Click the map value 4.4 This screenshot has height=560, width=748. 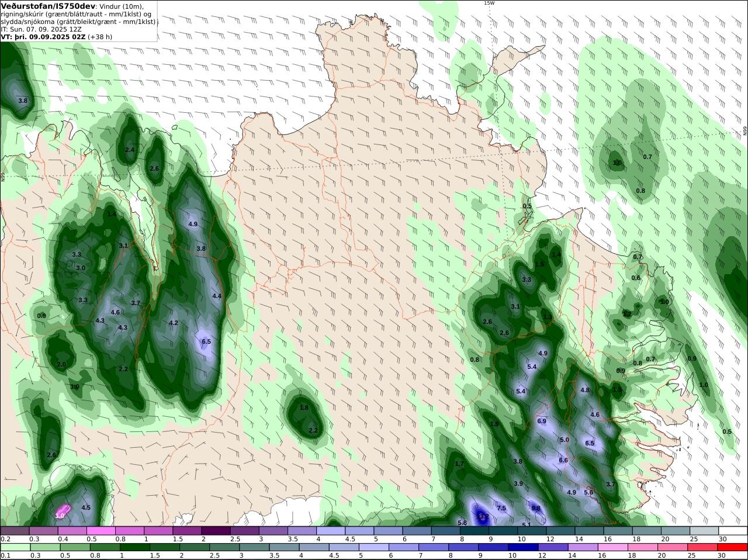pos(217,296)
